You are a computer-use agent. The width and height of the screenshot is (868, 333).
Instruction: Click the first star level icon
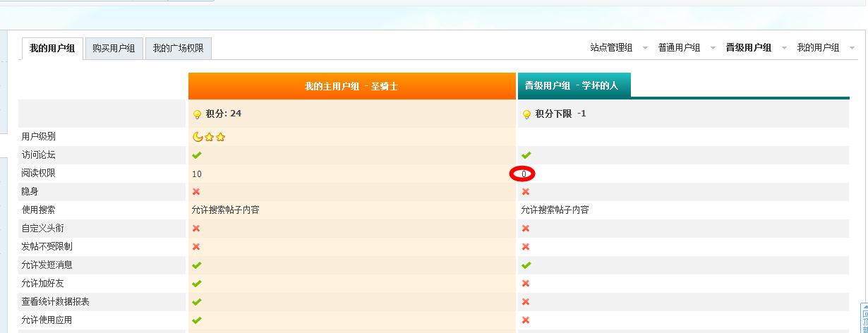(x=209, y=137)
